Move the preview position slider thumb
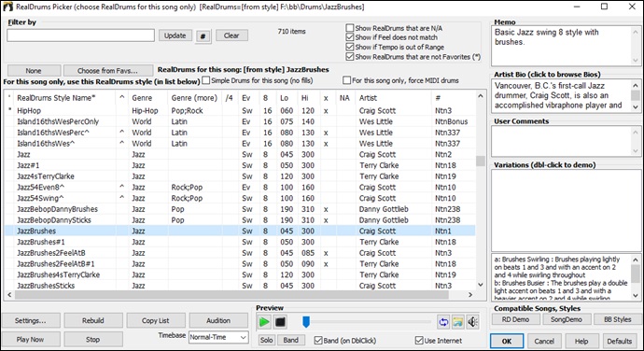 point(305,322)
